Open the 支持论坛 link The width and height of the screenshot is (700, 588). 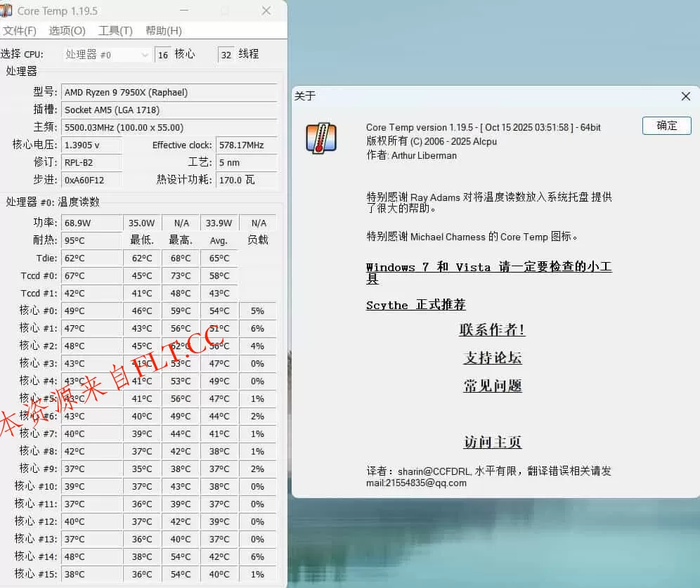493,358
